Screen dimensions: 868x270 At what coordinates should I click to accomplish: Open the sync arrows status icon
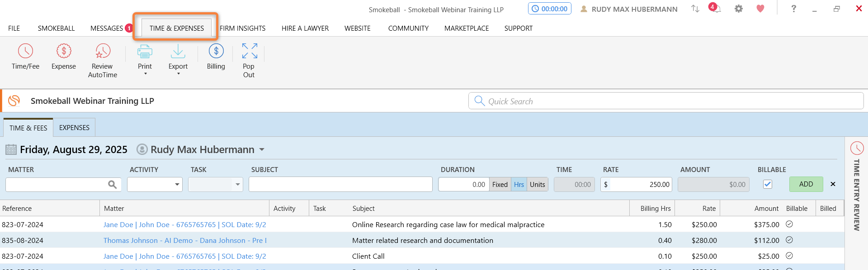tap(695, 9)
